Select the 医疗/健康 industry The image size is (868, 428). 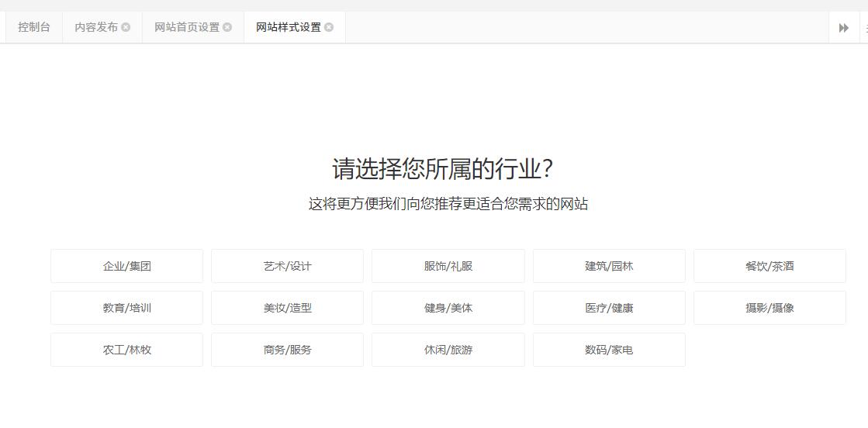[x=609, y=308]
